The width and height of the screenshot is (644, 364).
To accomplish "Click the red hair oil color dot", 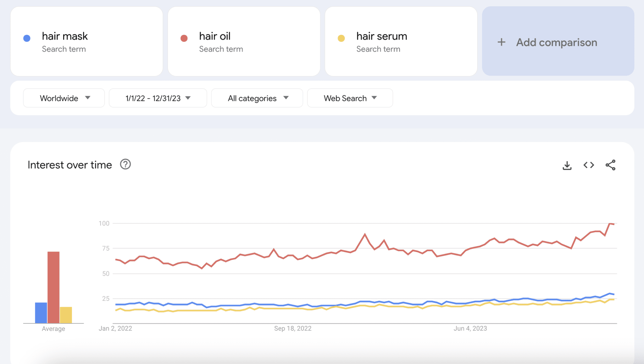I will click(184, 38).
